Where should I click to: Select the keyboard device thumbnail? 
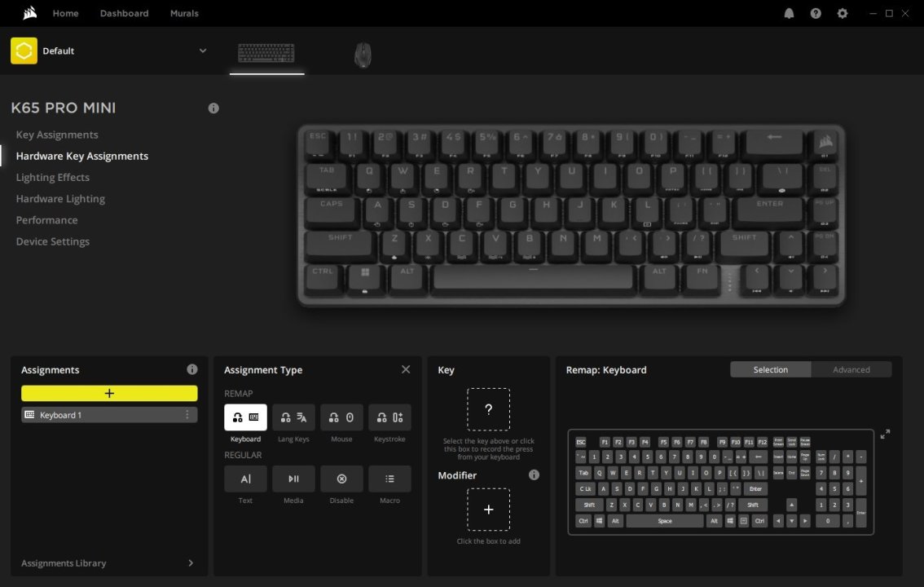click(266, 53)
